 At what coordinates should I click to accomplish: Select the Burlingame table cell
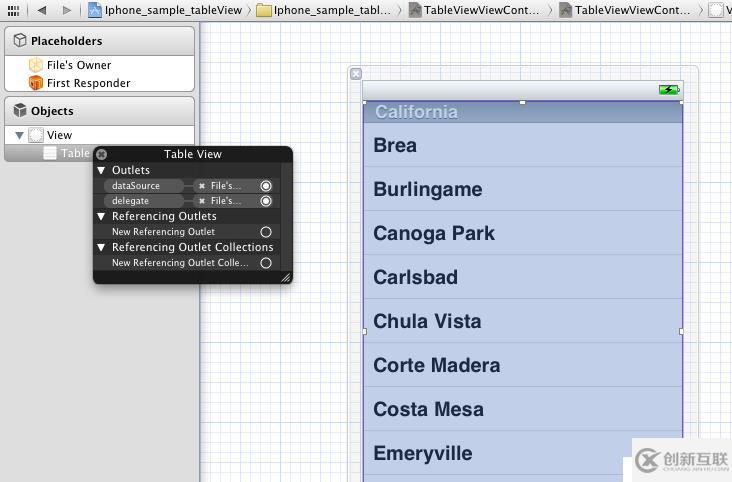523,189
